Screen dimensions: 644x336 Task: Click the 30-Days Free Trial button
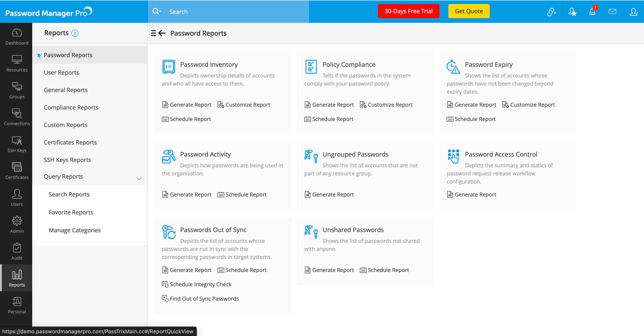click(408, 11)
